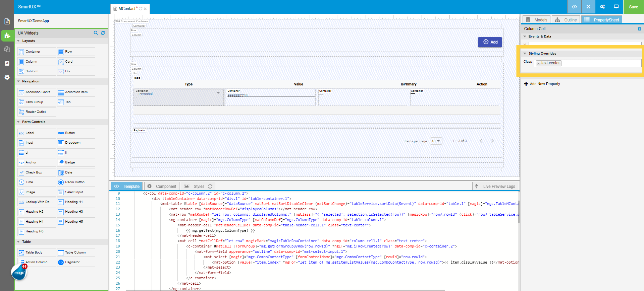This screenshot has height=291, width=644.
Task: Refresh the UX Widgets list
Action: pyautogui.click(x=103, y=33)
